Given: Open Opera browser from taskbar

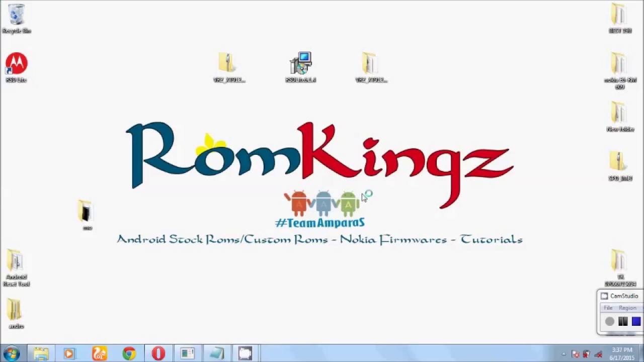Looking at the screenshot, I should (158, 353).
